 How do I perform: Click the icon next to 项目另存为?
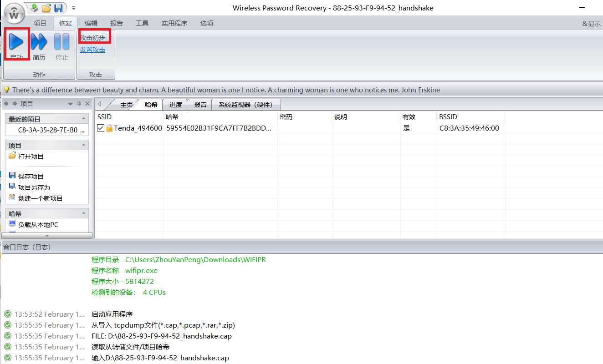point(12,187)
